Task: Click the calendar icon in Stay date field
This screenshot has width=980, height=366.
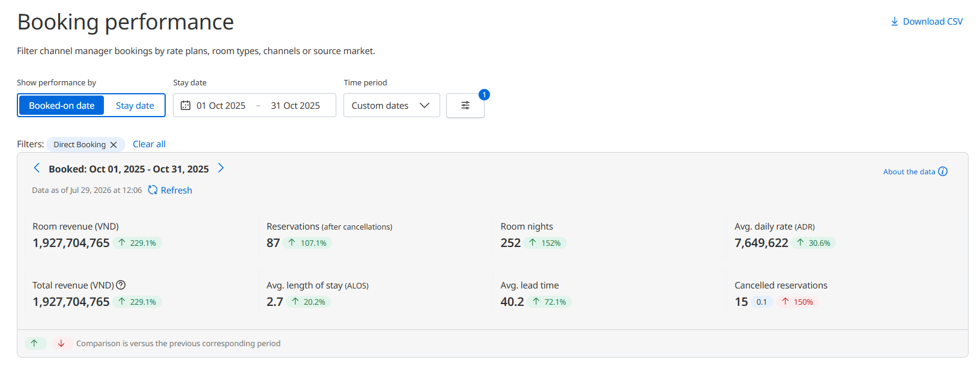Action: [186, 105]
